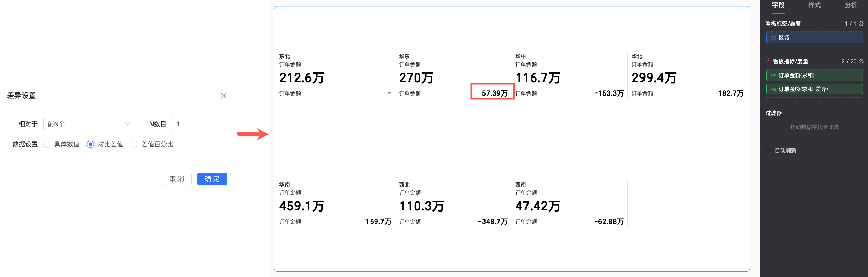The width and height of the screenshot is (868, 277).
Task: Click the location icon on 区域 field
Action: [773, 38]
